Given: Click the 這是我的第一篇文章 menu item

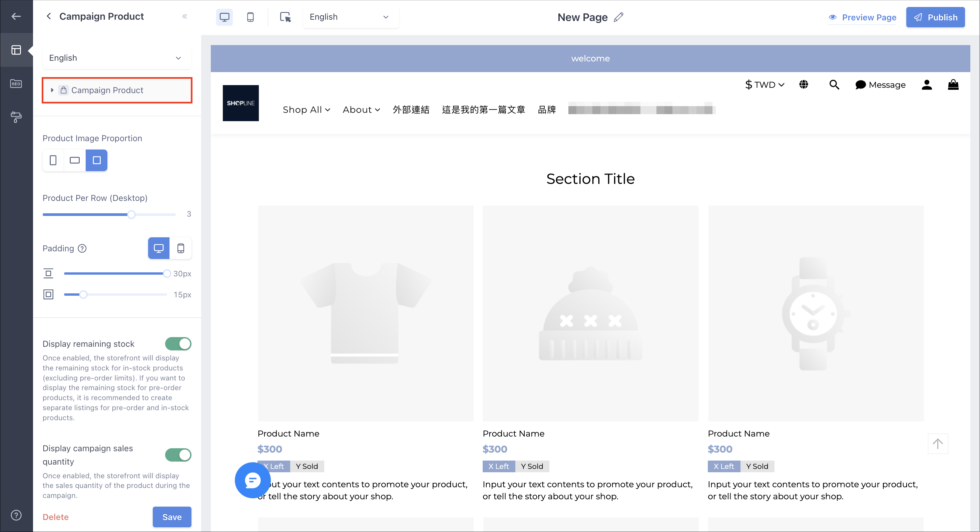Looking at the screenshot, I should click(483, 109).
